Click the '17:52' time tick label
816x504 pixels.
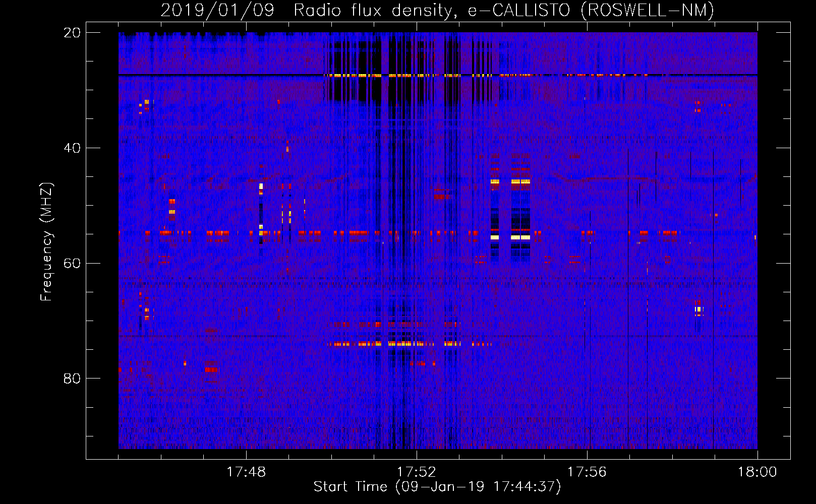417,472
